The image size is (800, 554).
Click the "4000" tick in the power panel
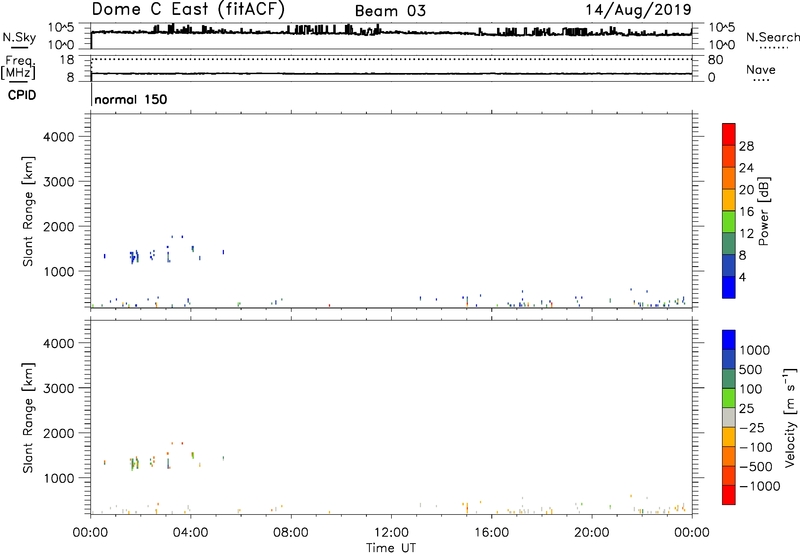[x=59, y=137]
